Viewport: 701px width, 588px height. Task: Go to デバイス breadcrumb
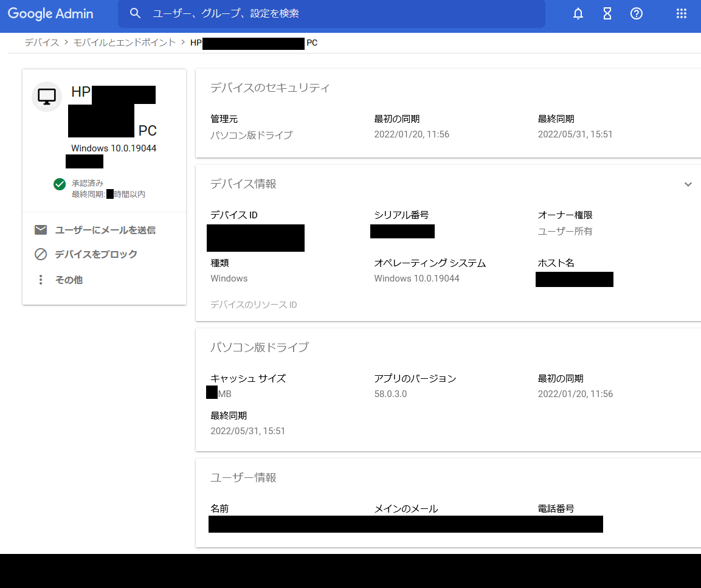(x=41, y=43)
